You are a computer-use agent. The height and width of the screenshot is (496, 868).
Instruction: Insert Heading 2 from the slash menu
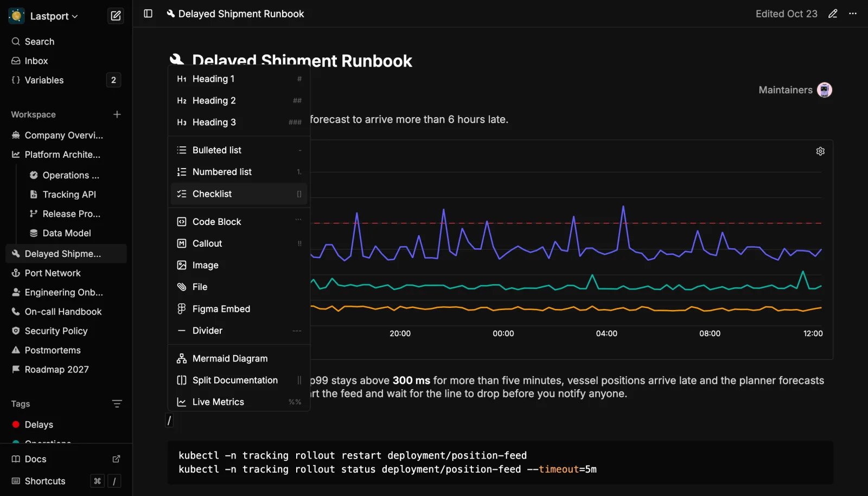coord(239,101)
